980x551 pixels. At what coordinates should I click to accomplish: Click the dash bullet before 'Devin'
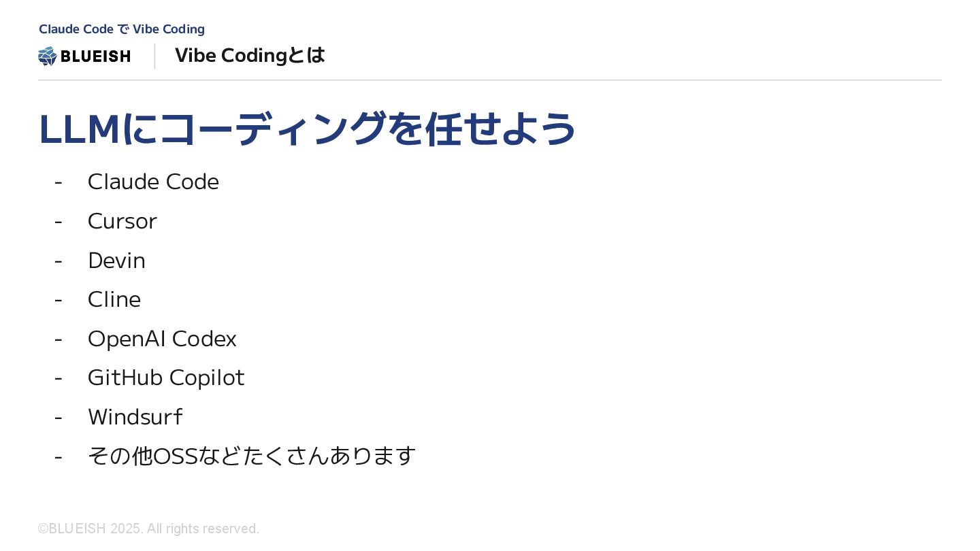59,261
